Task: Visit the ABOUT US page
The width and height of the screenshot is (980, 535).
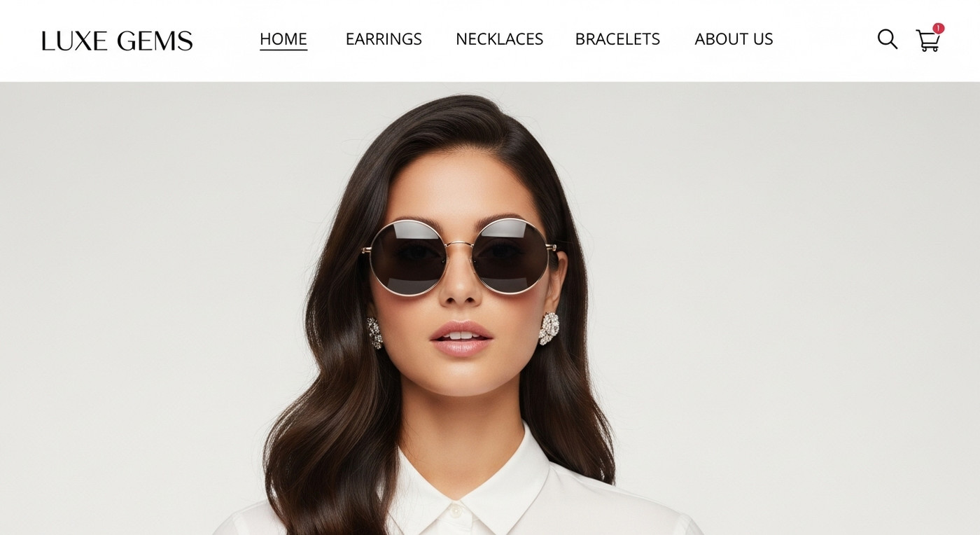Action: pyautogui.click(x=734, y=39)
